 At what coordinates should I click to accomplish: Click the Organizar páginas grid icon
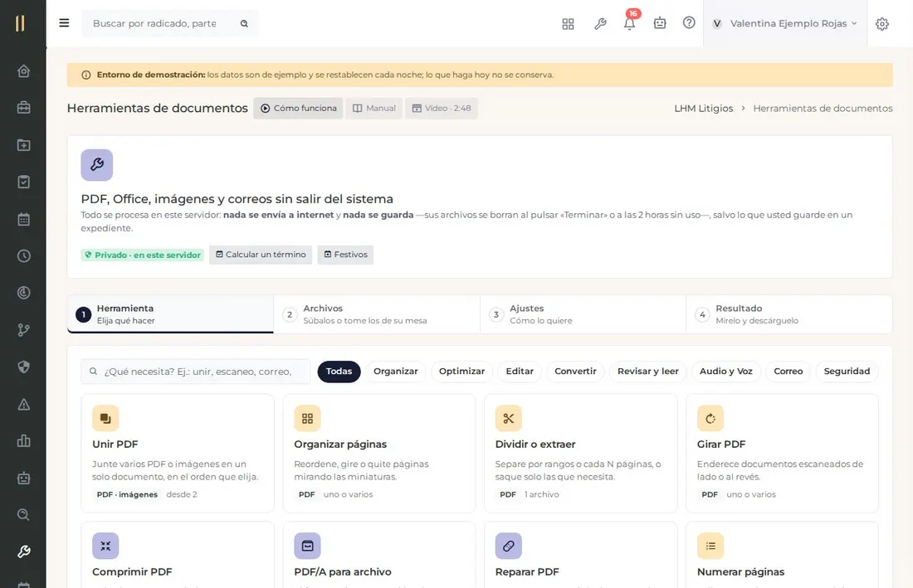[x=307, y=418]
